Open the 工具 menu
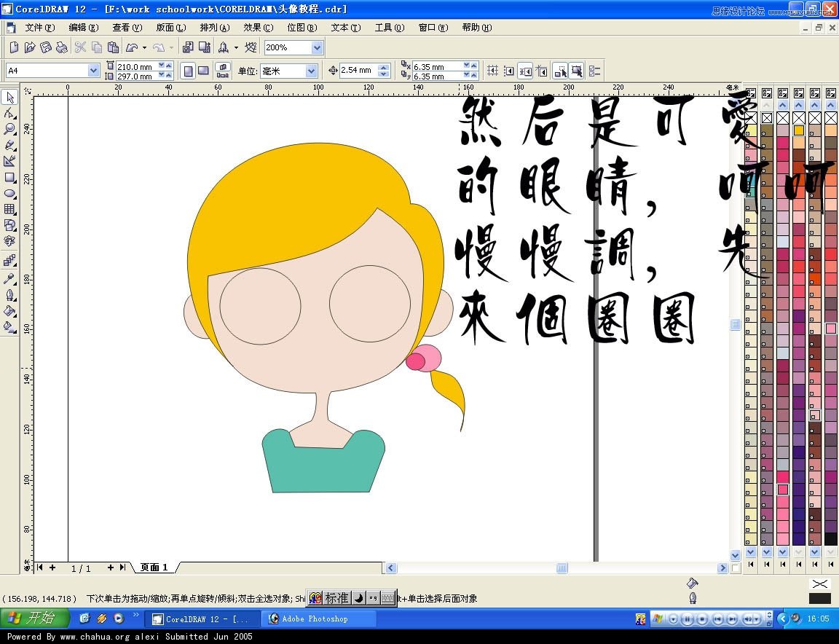This screenshot has height=644, width=839. click(389, 28)
